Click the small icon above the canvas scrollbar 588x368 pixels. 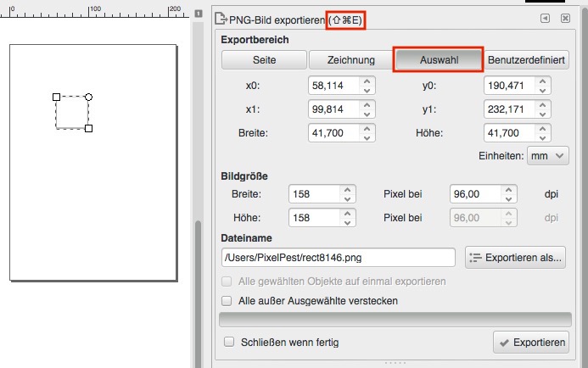click(x=198, y=15)
